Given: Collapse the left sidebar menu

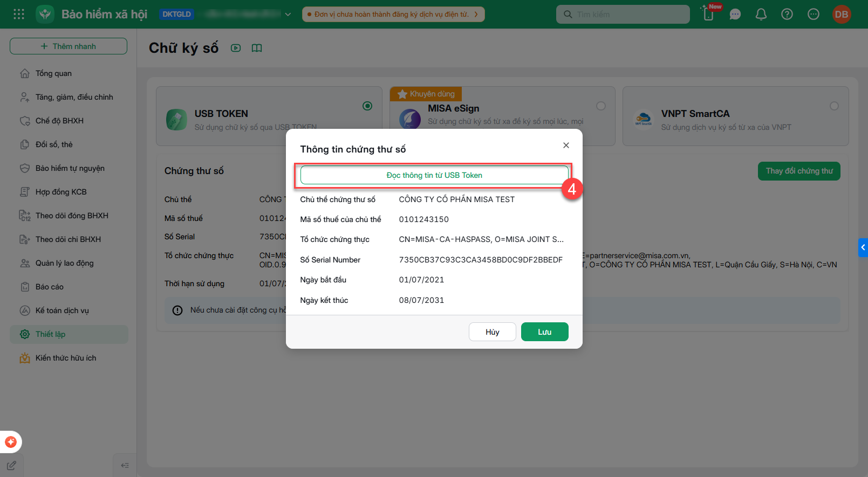Looking at the screenshot, I should pyautogui.click(x=125, y=465).
